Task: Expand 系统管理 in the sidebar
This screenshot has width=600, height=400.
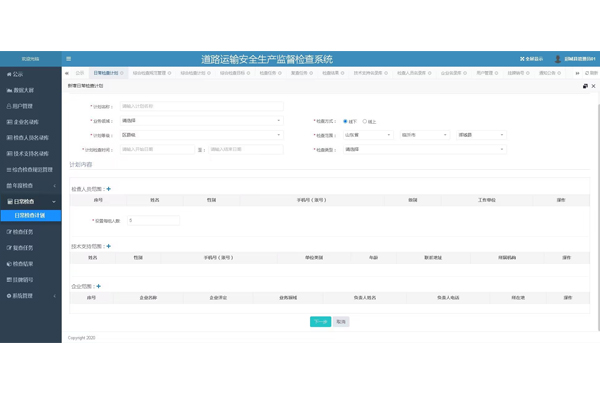Action: (x=30, y=296)
